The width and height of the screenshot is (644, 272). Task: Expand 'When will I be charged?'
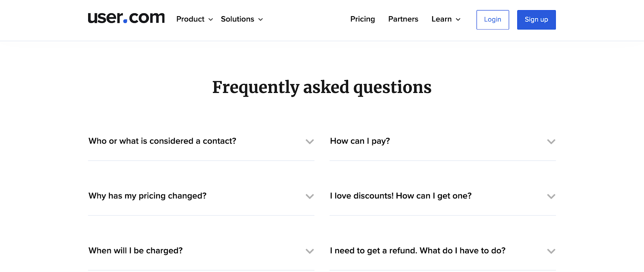[x=309, y=251]
